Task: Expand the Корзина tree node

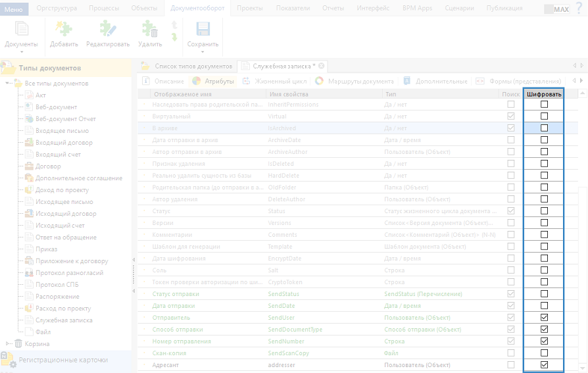Action: pyautogui.click(x=8, y=344)
